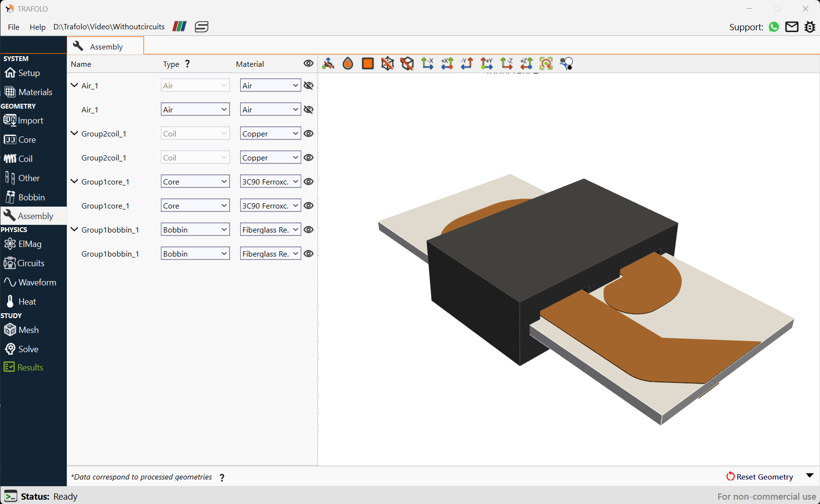The image size is (820, 504).
Task: Open the Coil geometry section
Action: (x=33, y=159)
